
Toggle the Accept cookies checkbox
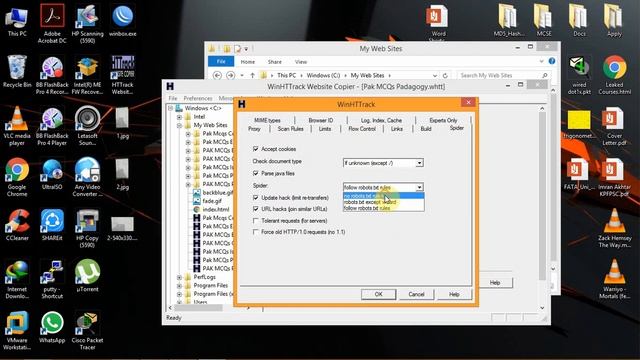pyautogui.click(x=256, y=149)
